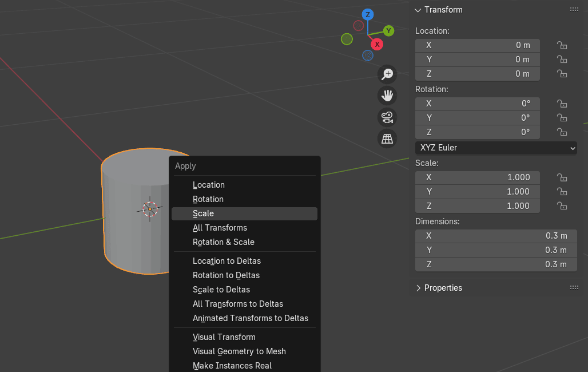
Task: Edit the Dimensions Z field
Action: click(496, 264)
